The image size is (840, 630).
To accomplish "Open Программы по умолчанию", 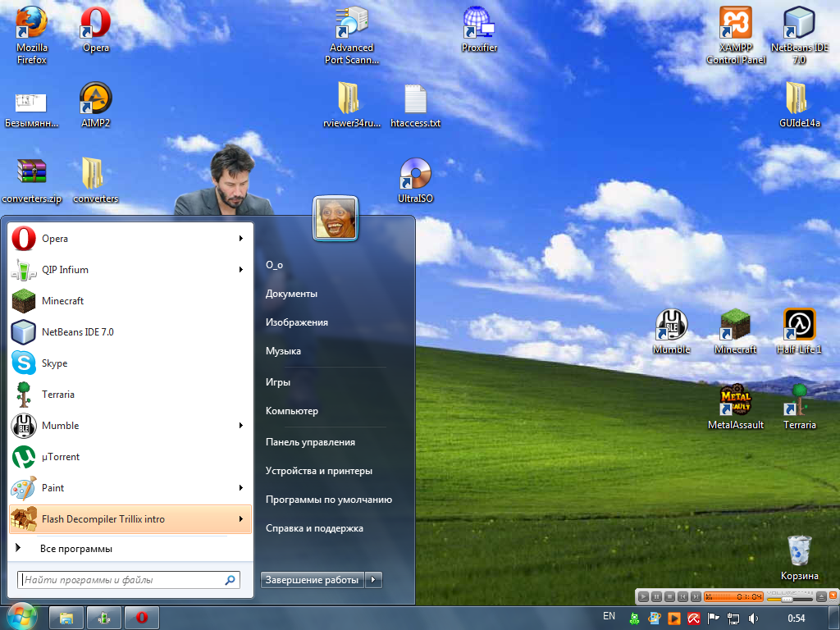I will pyautogui.click(x=329, y=500).
